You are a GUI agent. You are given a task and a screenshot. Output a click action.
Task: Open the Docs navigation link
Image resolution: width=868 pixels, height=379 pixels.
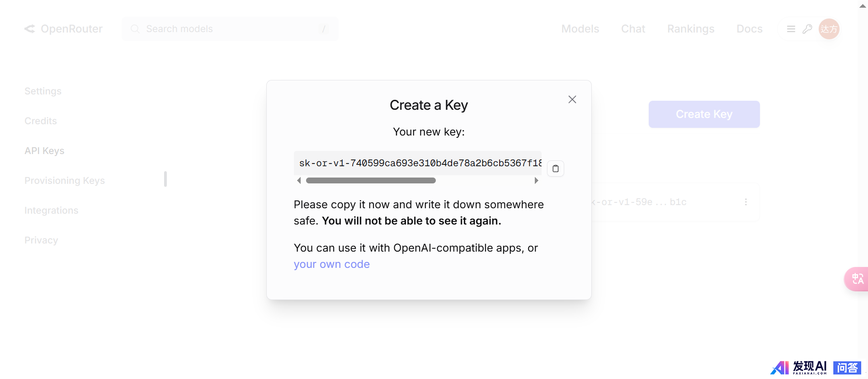pos(750,29)
